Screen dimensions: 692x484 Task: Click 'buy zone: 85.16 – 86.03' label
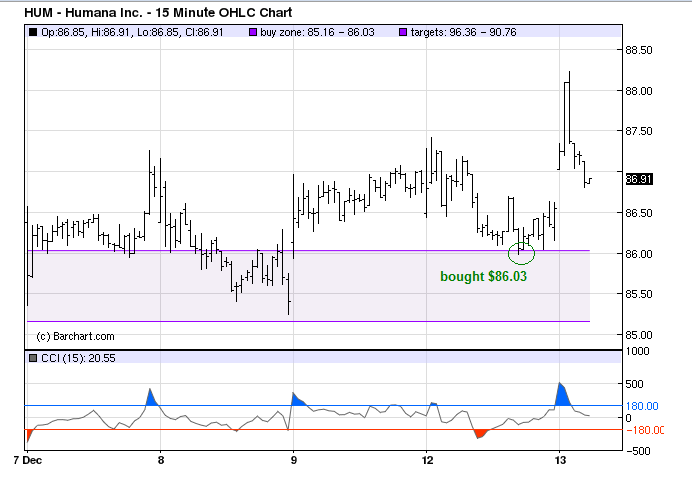coord(317,32)
